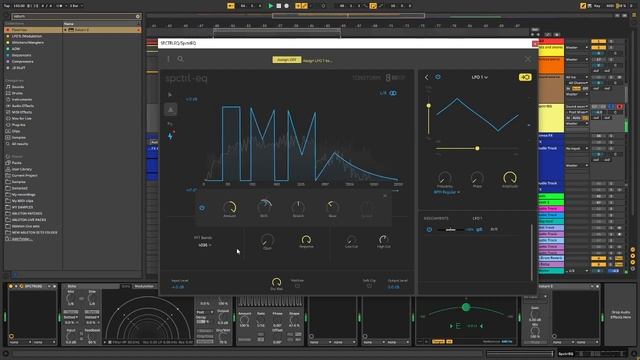
Task: Click the Ableton transport stop button
Action: tap(279, 6)
